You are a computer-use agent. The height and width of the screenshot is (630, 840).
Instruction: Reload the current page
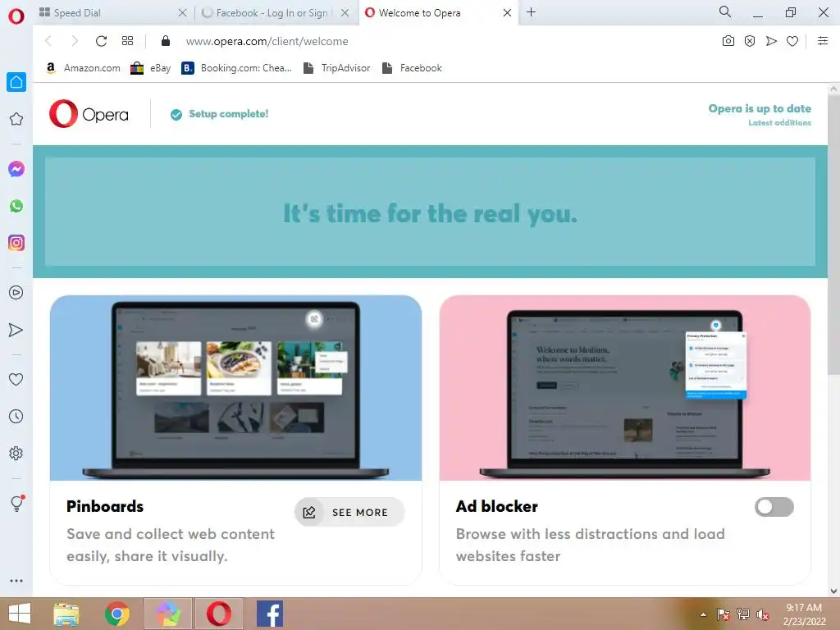coord(101,41)
